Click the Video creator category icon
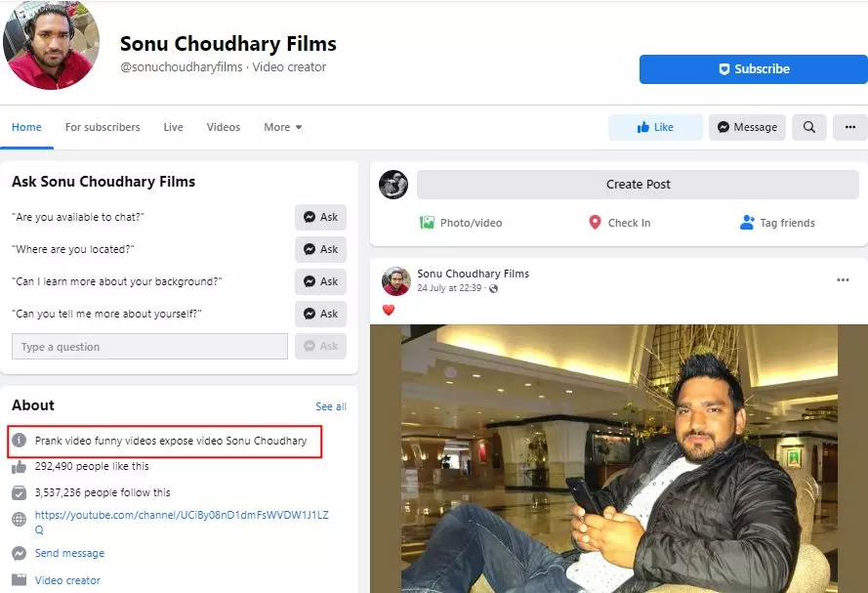 pyautogui.click(x=19, y=579)
